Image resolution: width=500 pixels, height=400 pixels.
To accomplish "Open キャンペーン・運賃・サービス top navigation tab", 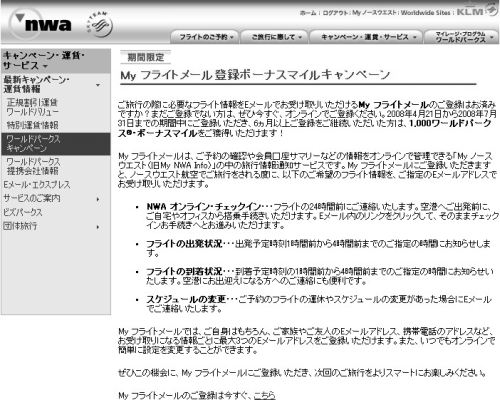I will (366, 37).
